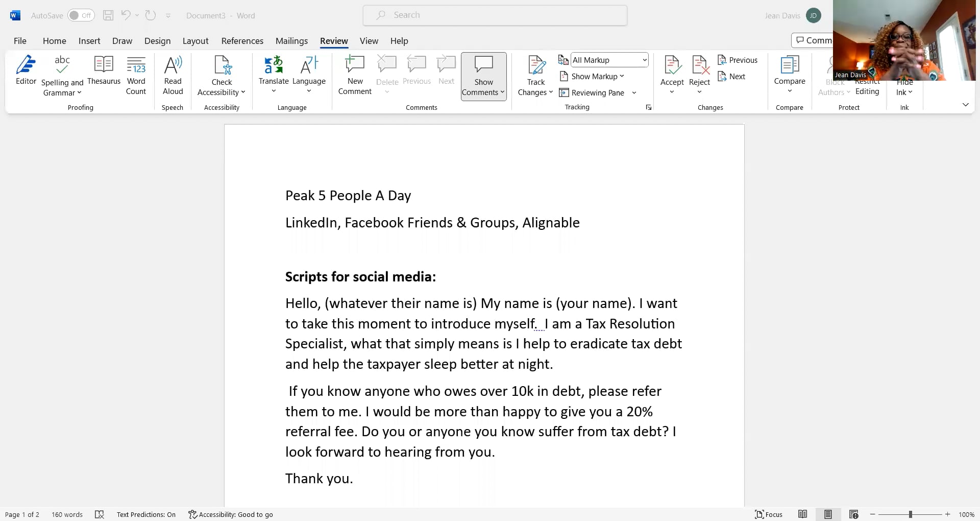Go to Next tracked change
This screenshot has height=521, width=980.
coord(731,76)
